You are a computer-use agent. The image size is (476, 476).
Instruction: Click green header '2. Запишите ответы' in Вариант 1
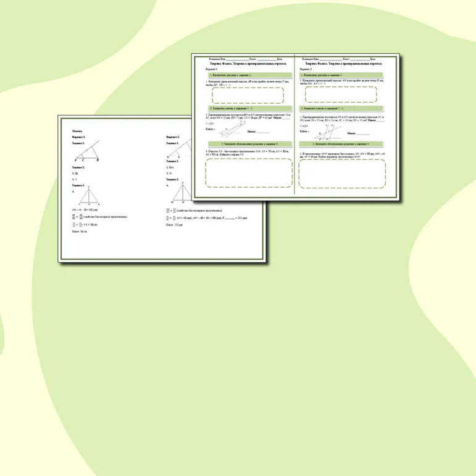point(250,109)
